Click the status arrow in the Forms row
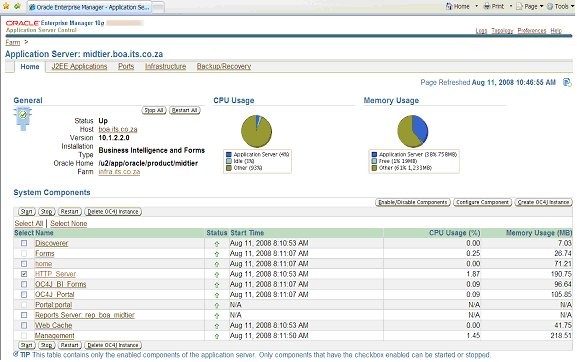 point(217,254)
